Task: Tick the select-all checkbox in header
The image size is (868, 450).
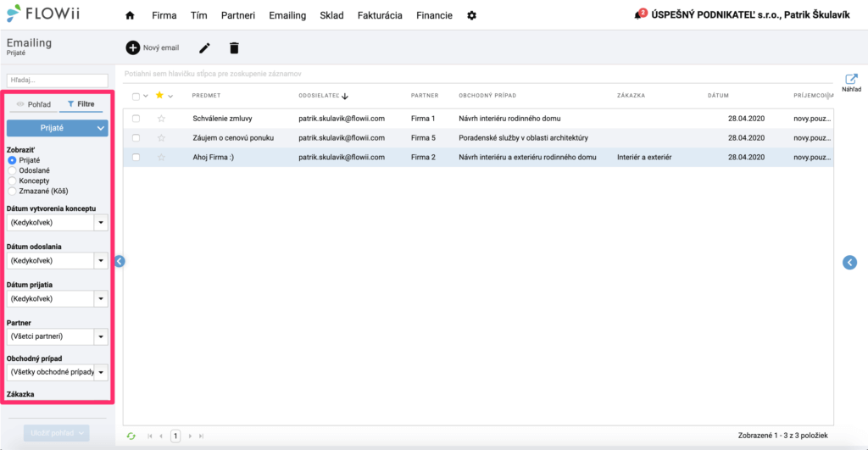Action: pos(136,97)
